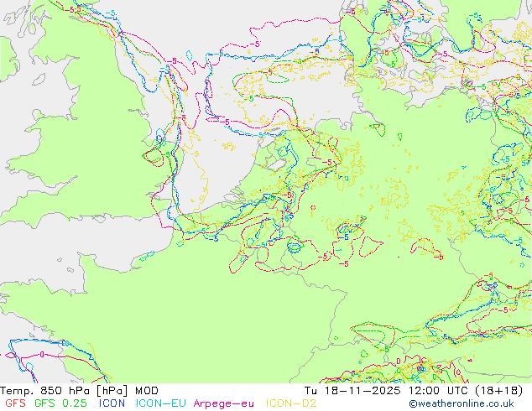Image resolution: width=532 pixels, height=411 pixels.
Task: Click the ICON-EU legend label
Action: click(x=161, y=403)
